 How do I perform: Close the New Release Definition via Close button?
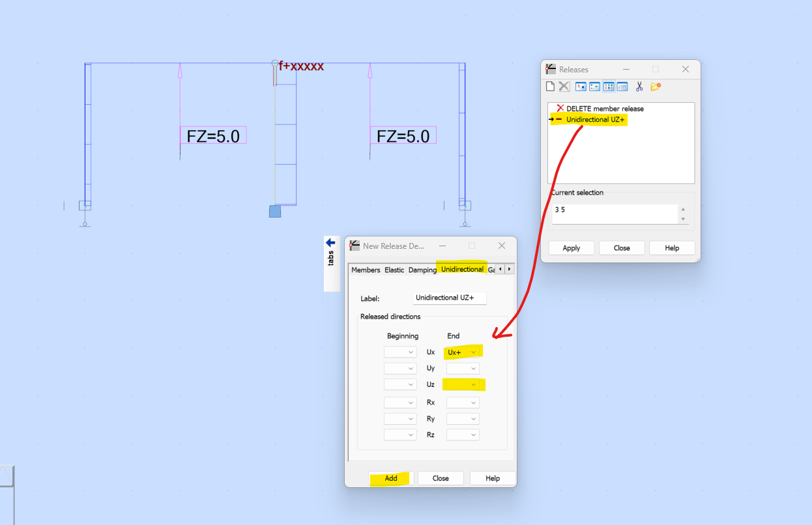[441, 478]
